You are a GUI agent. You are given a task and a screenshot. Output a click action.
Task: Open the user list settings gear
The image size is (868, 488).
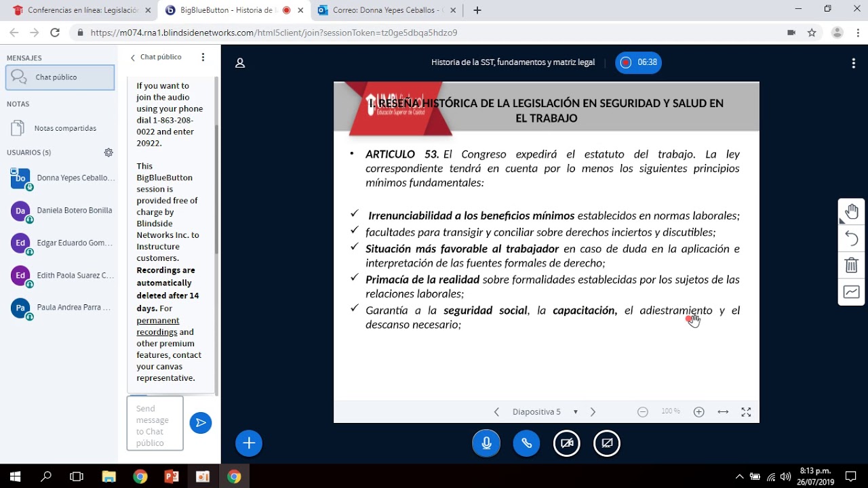pos(108,152)
